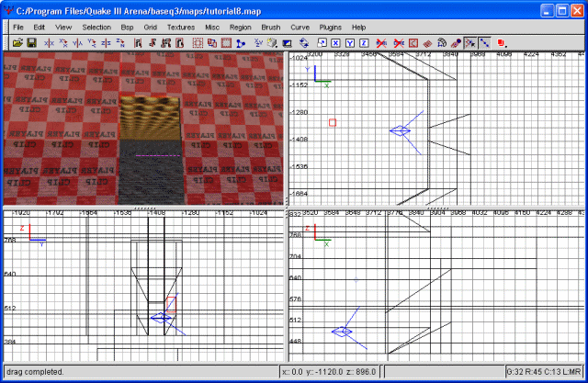Open the Help menu
The image size is (588, 383).
click(x=358, y=28)
